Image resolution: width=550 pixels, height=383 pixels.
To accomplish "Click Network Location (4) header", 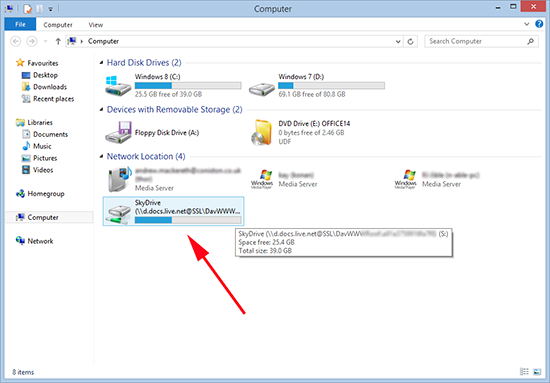I will coord(146,156).
